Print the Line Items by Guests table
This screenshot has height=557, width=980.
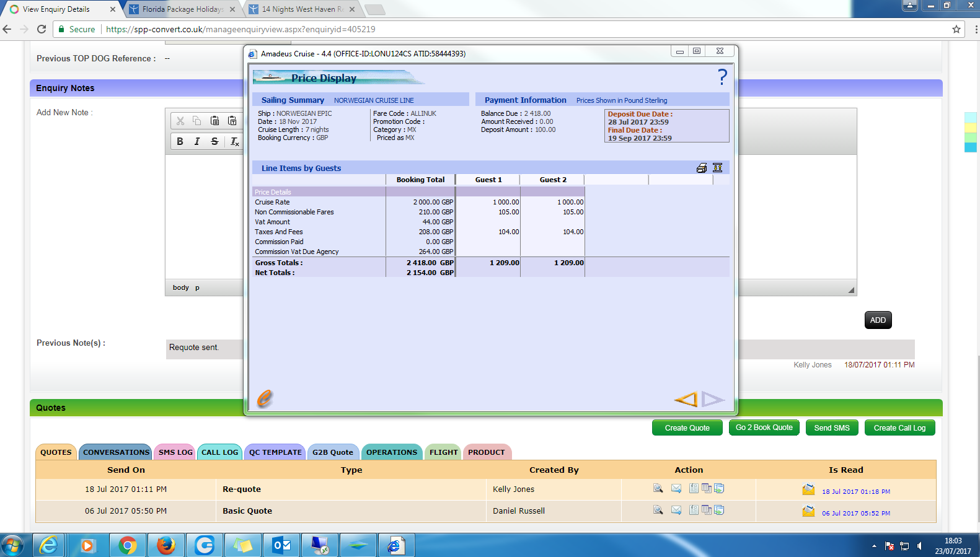click(x=702, y=168)
